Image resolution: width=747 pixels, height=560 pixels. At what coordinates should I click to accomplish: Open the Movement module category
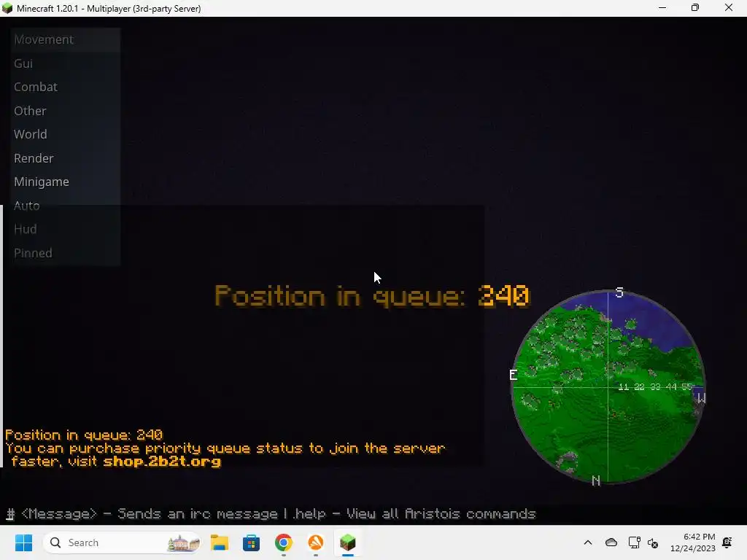coord(65,39)
